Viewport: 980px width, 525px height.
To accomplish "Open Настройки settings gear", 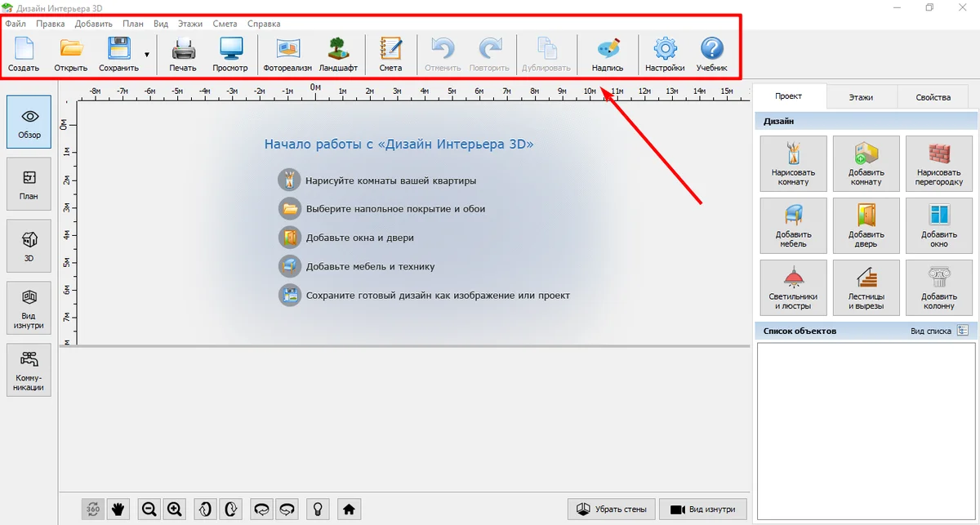I will 665,55.
